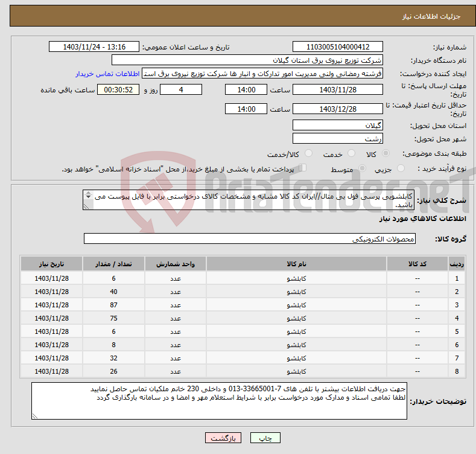This screenshot has width=476, height=454.
Task: Click quantity 8 in row 6
Action: point(113,345)
